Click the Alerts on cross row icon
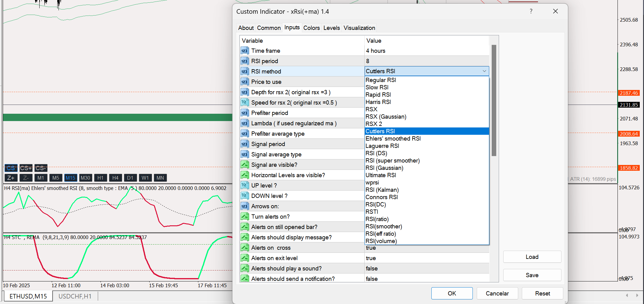This screenshot has width=644, height=304. [245, 248]
